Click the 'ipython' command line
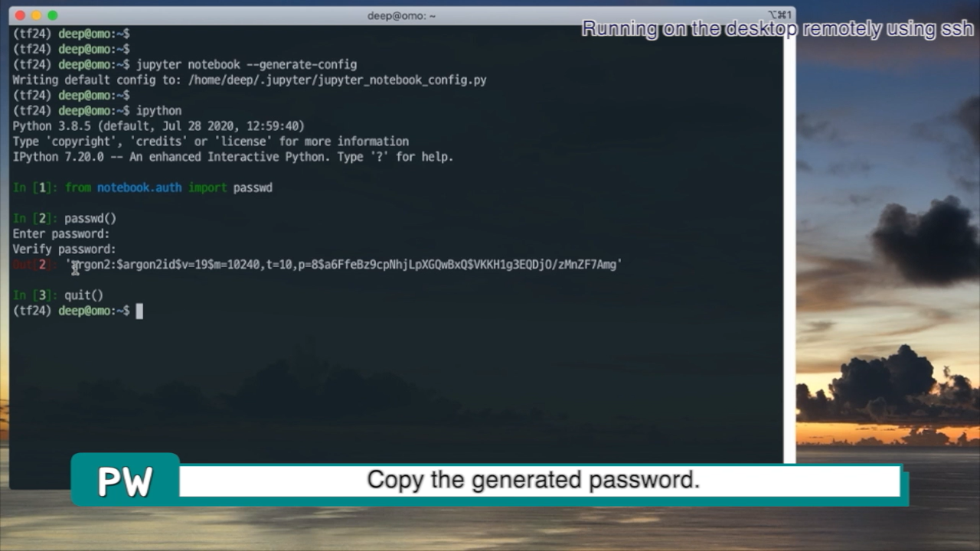This screenshot has height=551, width=980. [158, 111]
